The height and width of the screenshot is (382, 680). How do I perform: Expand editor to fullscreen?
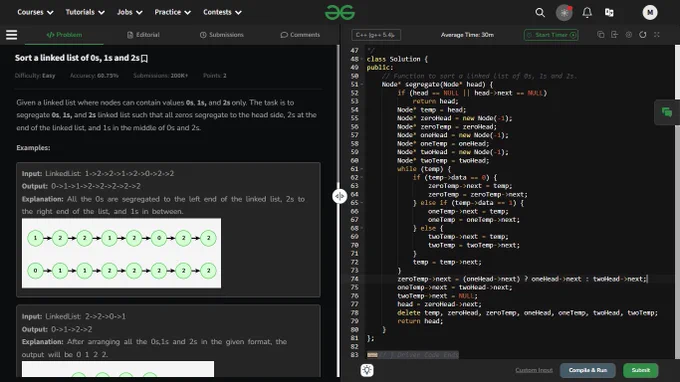(657, 35)
